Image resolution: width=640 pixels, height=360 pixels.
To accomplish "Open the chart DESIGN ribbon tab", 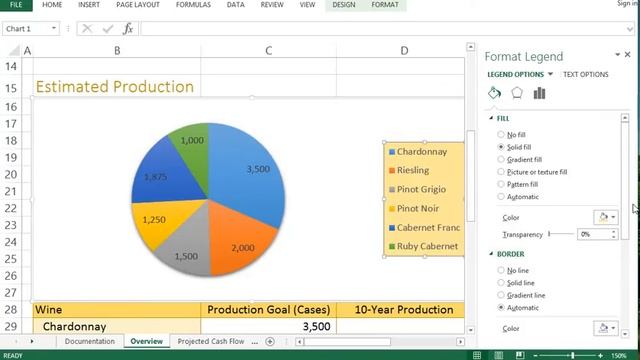I will [344, 5].
